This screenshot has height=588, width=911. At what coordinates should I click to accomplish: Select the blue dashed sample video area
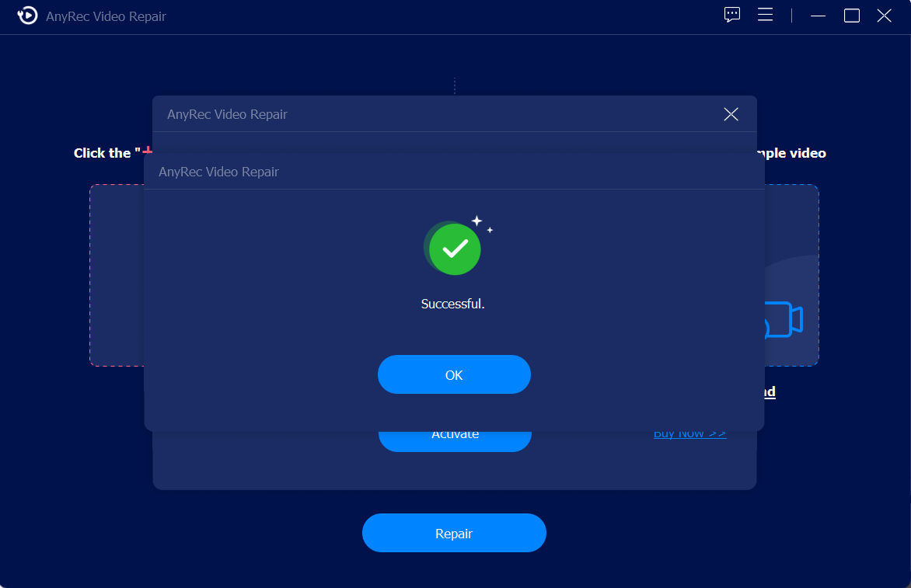(x=791, y=275)
